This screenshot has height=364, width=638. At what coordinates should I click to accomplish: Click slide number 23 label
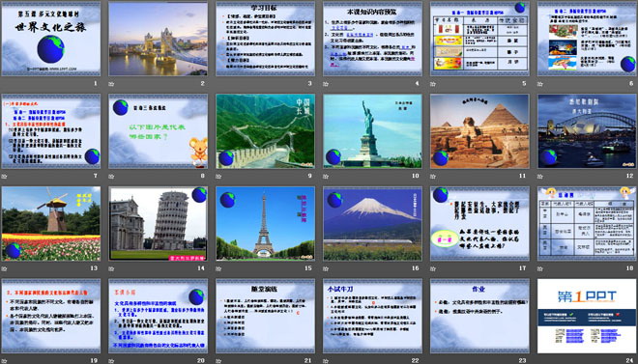point(522,360)
